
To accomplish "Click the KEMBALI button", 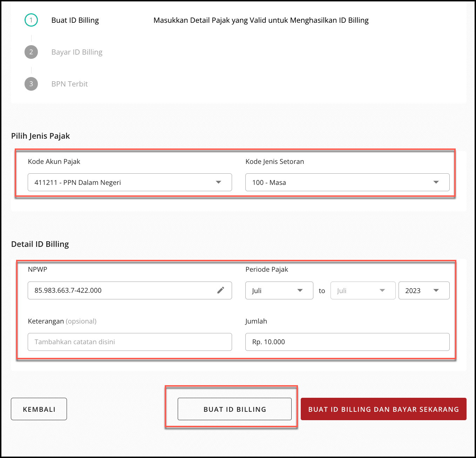I will click(x=39, y=409).
